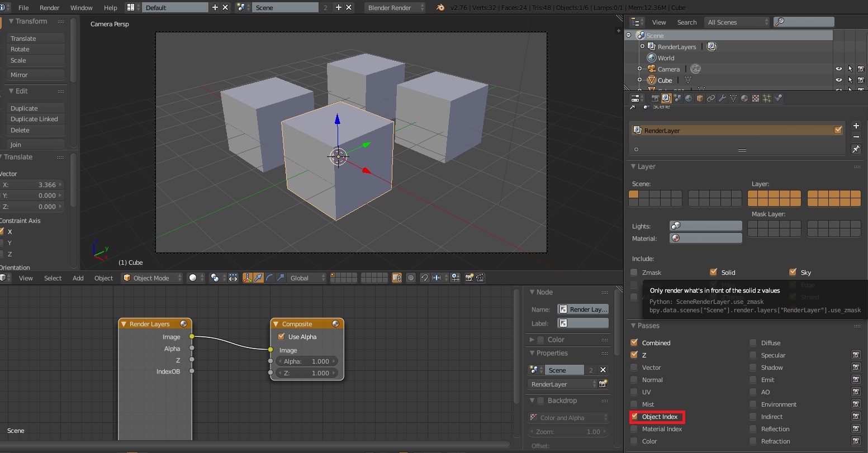868x453 pixels.
Task: Toggle Camera selectability arrow in outliner
Action: click(x=850, y=69)
